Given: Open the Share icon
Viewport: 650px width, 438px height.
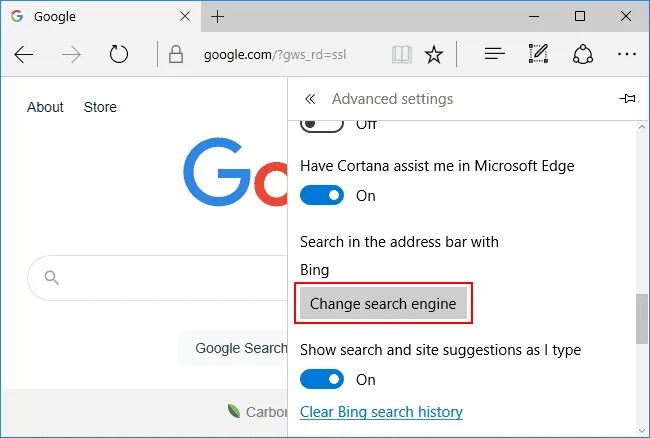Looking at the screenshot, I should point(583,54).
